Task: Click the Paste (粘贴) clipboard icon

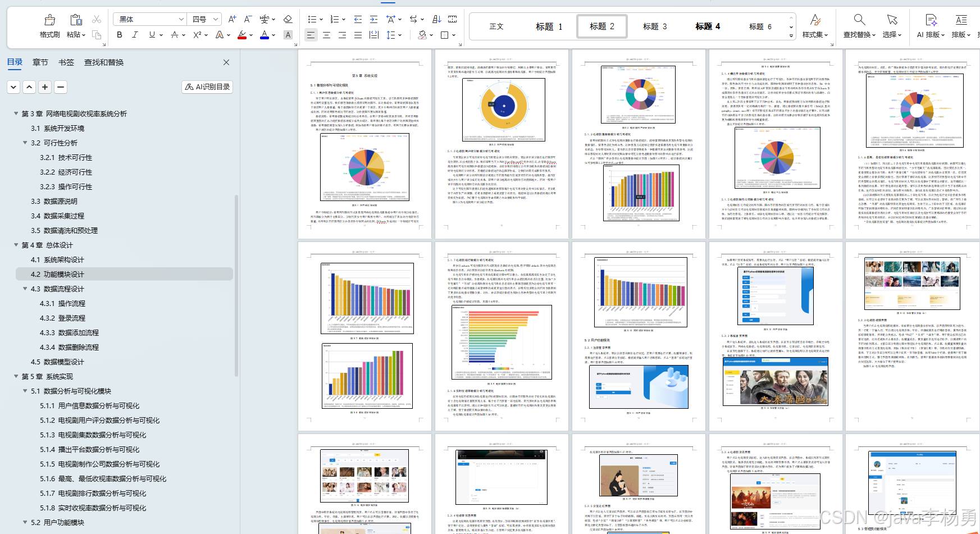Action: (x=76, y=20)
